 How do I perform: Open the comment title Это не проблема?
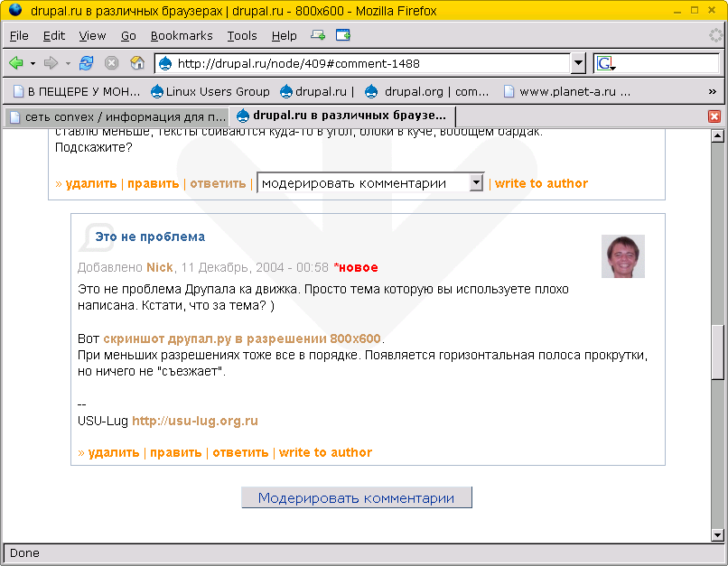tap(150, 237)
